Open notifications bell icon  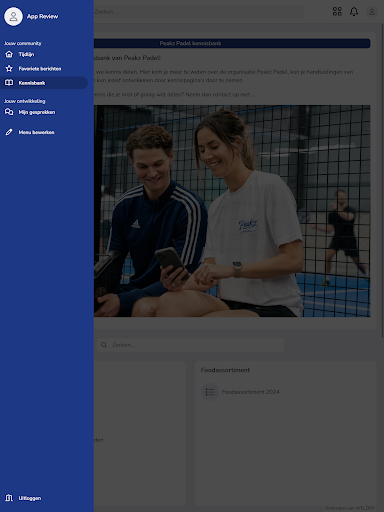(354, 12)
